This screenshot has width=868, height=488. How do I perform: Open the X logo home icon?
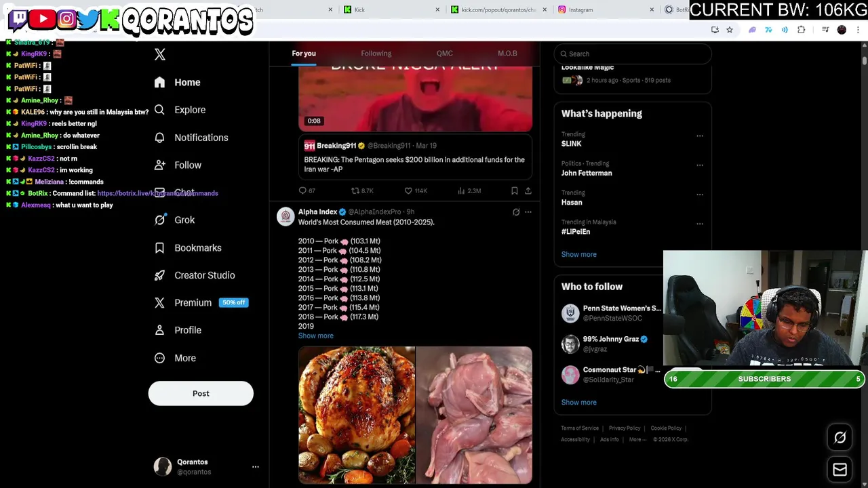click(160, 55)
